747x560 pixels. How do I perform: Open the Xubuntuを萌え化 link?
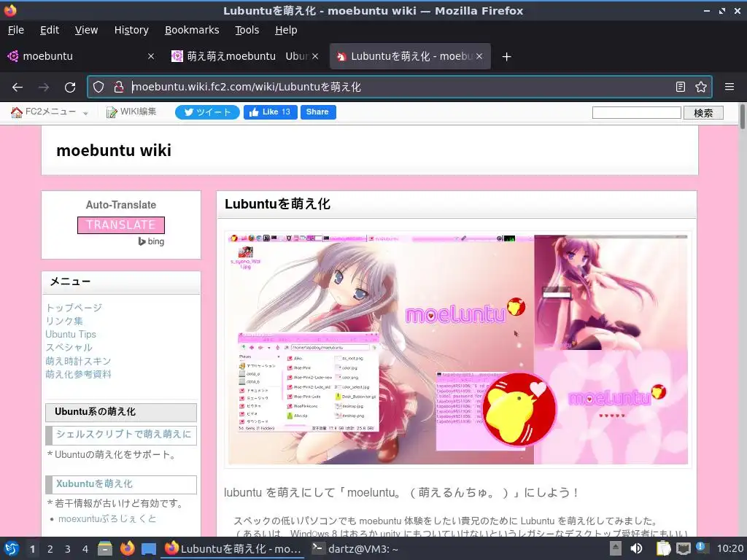tap(94, 484)
